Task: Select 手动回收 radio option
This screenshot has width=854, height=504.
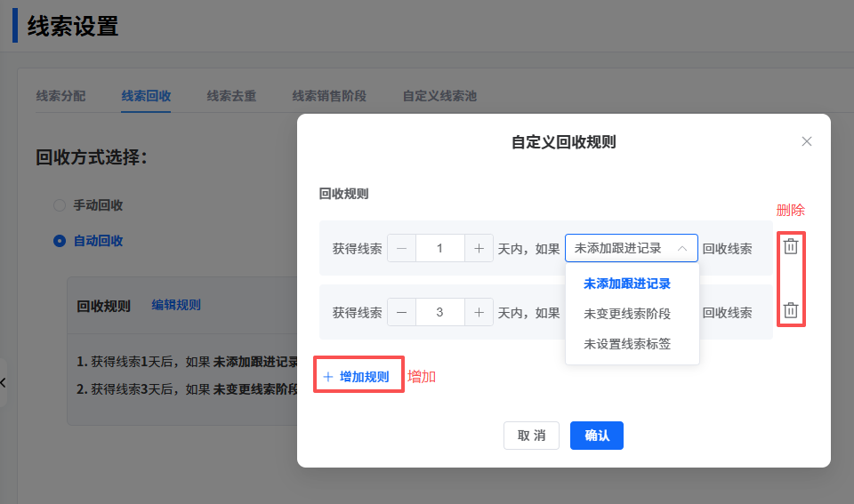Action: [x=60, y=205]
